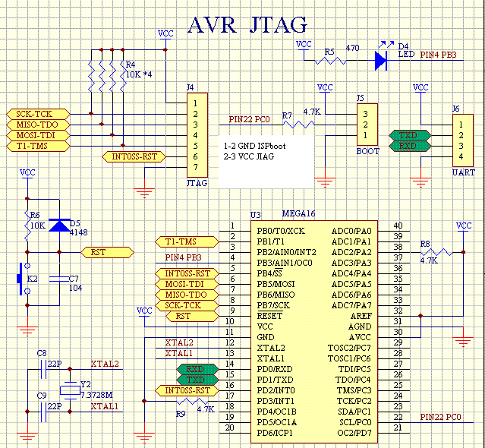485x448 pixels.
Task: Select the R7 4.7K resistor symbol
Action: 298,125
